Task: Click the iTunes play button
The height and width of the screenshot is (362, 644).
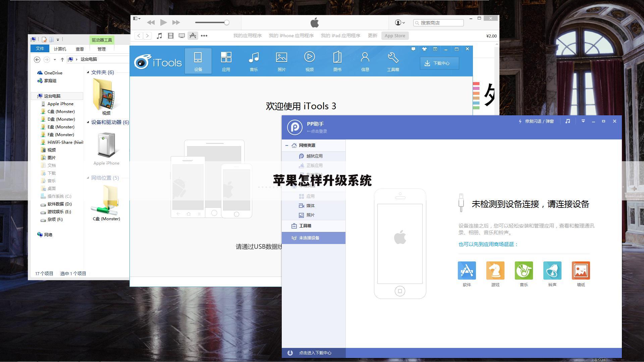Action: [163, 22]
